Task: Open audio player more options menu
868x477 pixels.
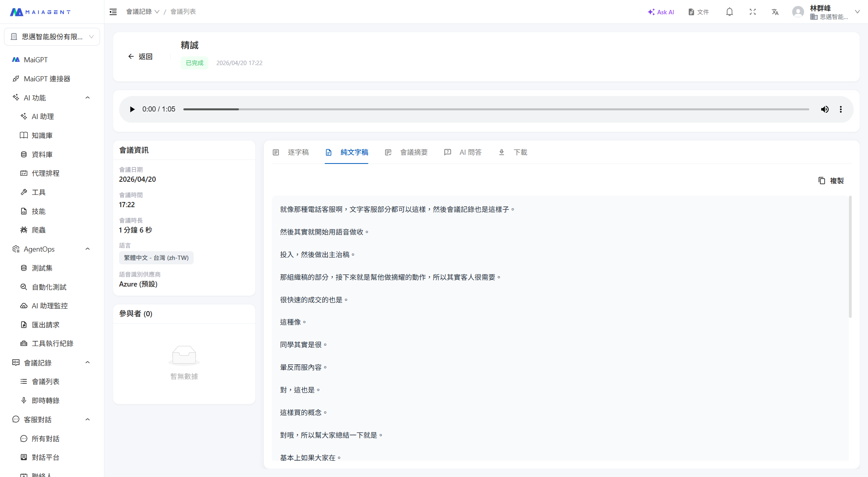Action: (841, 109)
